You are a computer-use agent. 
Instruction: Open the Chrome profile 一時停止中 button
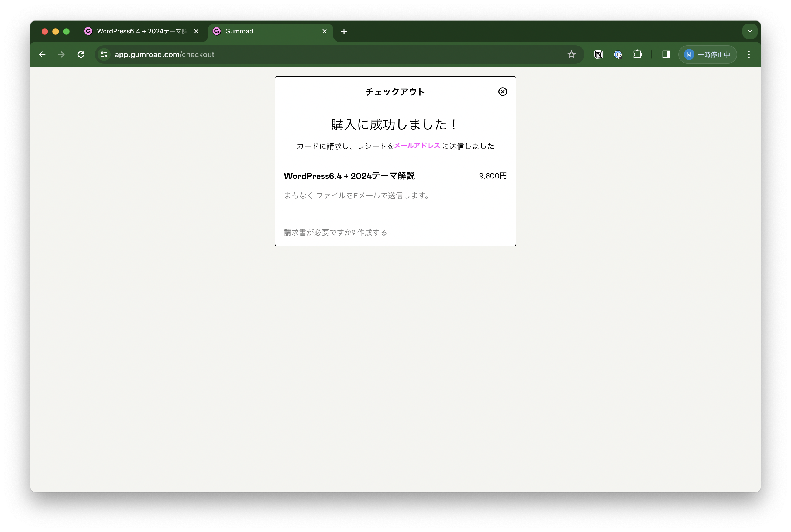coord(707,54)
